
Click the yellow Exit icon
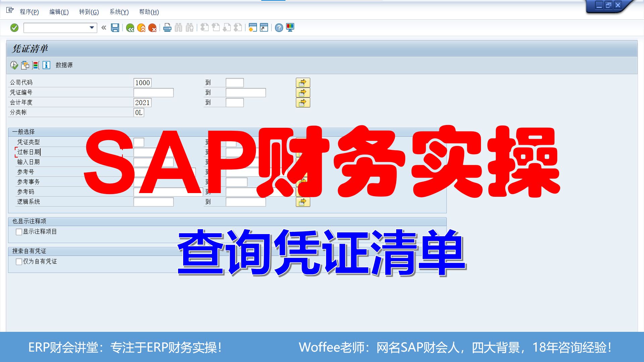(x=141, y=28)
